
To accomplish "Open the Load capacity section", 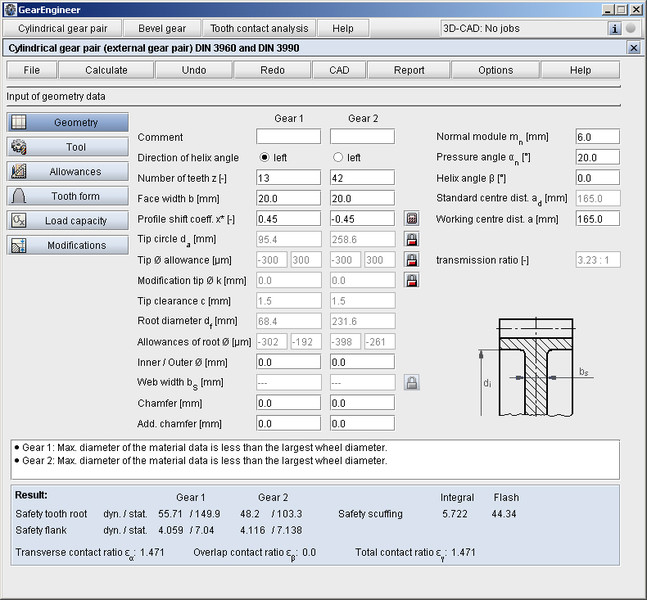I will [68, 220].
